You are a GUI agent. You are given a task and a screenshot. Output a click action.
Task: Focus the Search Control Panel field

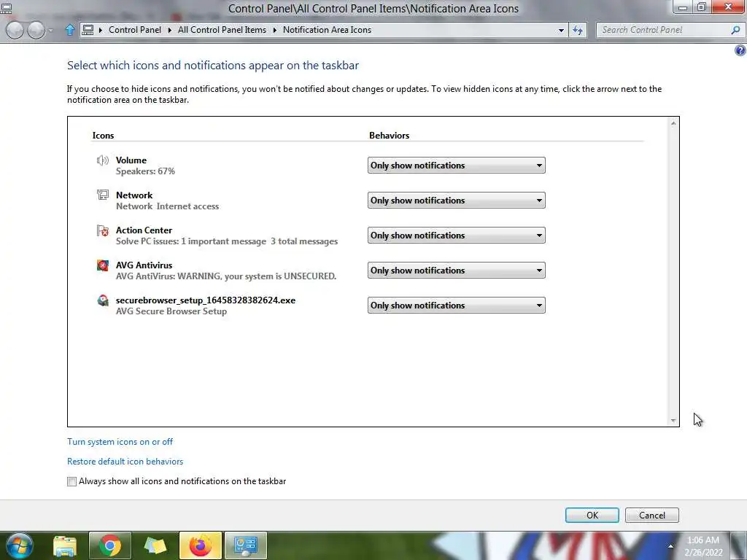tap(664, 30)
